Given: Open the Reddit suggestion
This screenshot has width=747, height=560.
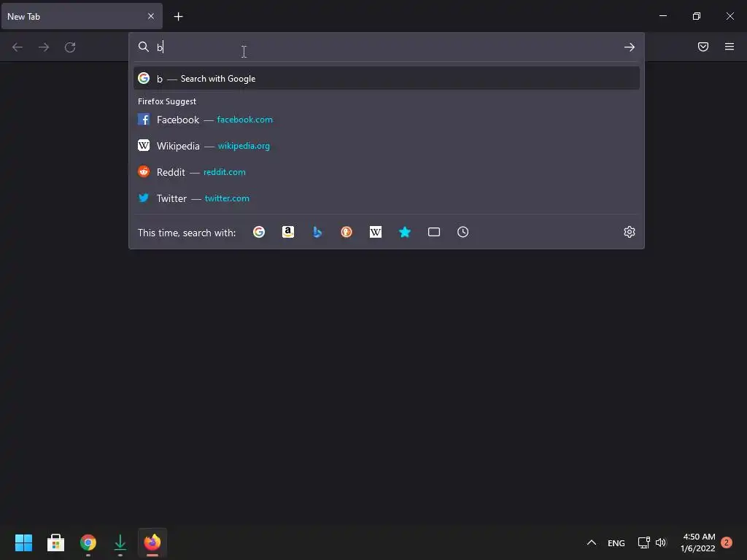Looking at the screenshot, I should pyautogui.click(x=387, y=172).
